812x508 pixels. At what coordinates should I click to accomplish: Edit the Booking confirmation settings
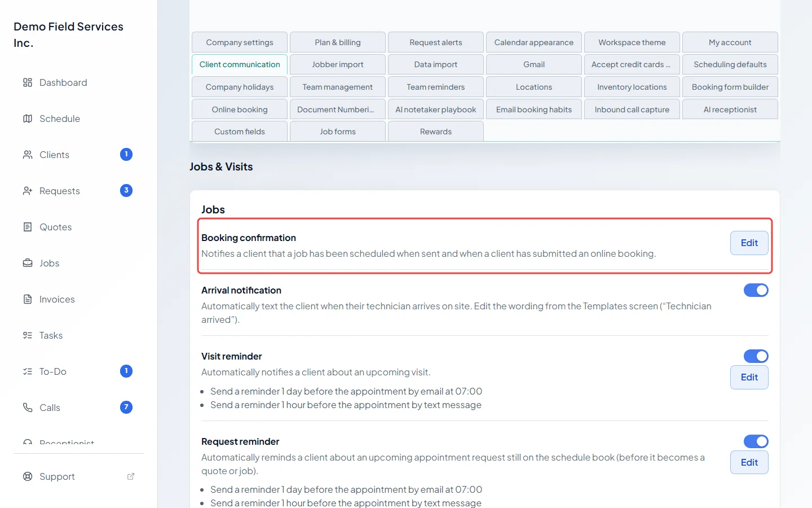[x=749, y=243]
